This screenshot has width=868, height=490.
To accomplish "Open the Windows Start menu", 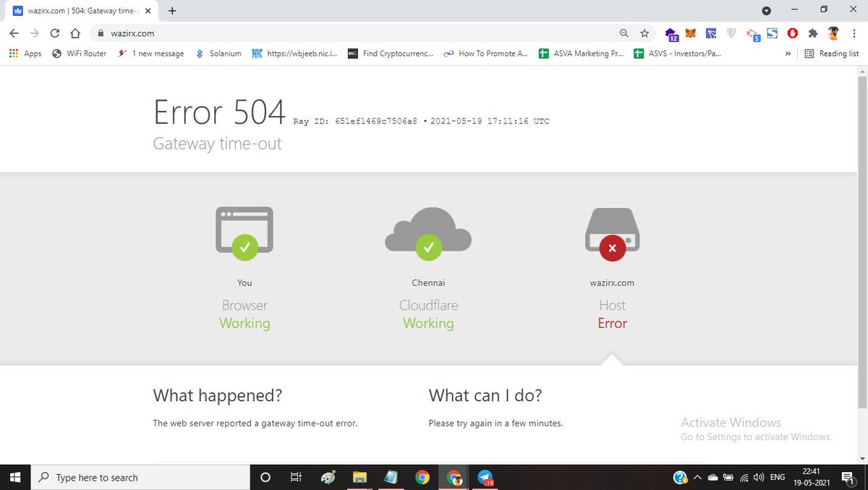I will pos(16,477).
